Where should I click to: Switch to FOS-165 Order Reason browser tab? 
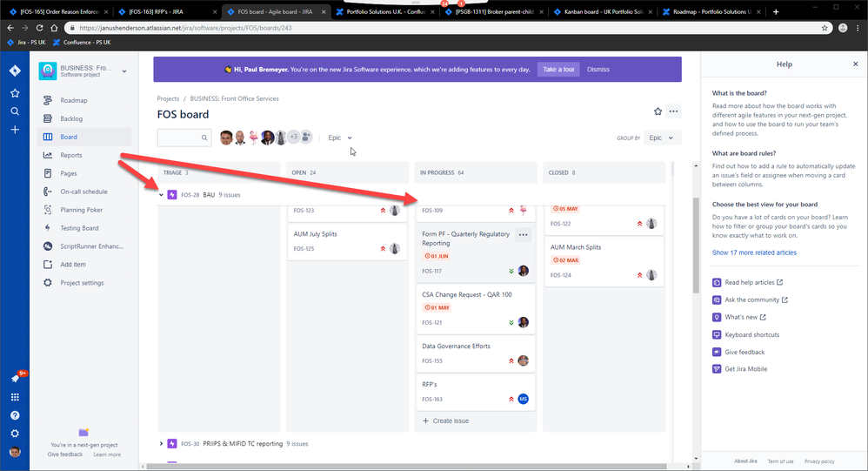[x=58, y=11]
